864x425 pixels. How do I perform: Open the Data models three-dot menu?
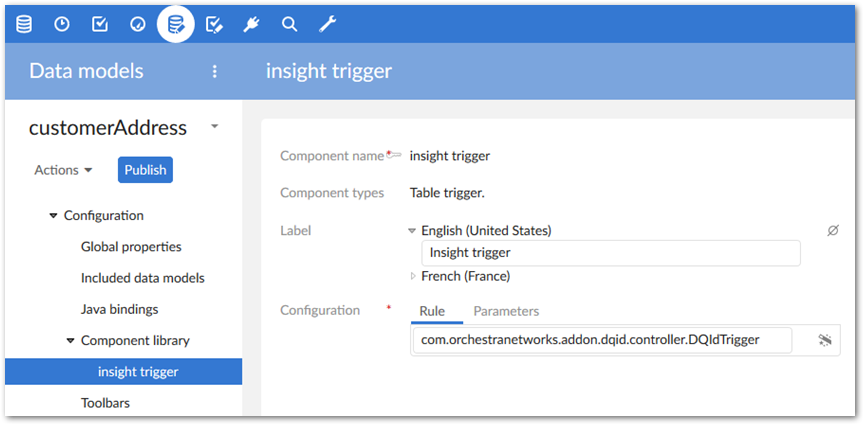click(x=214, y=71)
